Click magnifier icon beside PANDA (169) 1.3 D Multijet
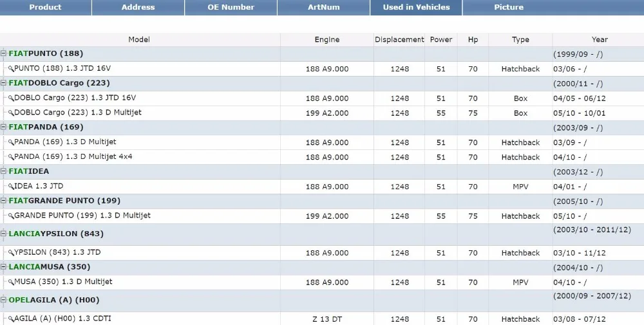The height and width of the screenshot is (325, 644). point(11,142)
